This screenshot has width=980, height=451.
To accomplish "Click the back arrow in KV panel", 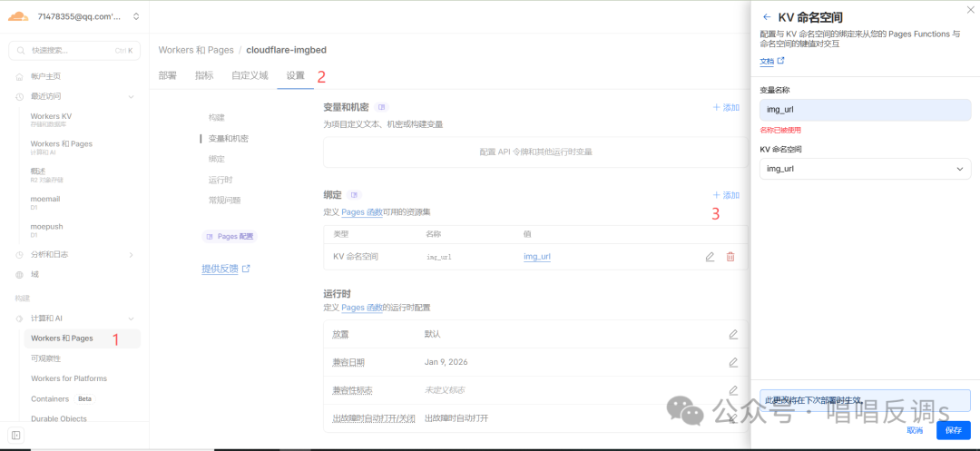I will [x=767, y=17].
